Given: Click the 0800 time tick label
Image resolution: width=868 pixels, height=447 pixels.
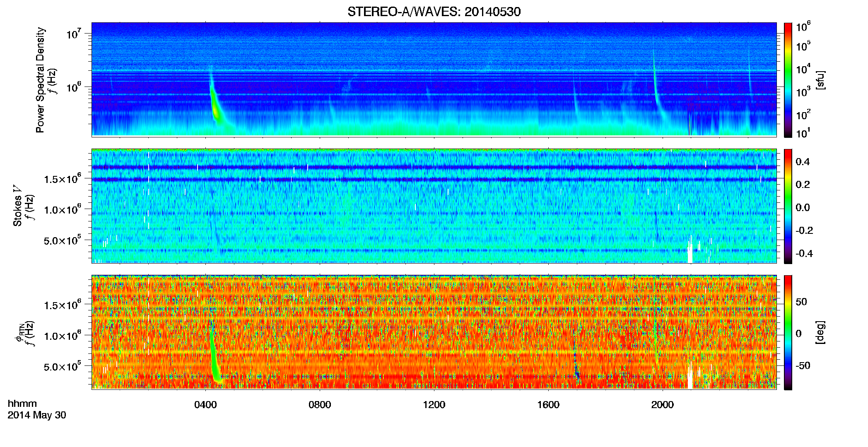Looking at the screenshot, I should [x=320, y=405].
